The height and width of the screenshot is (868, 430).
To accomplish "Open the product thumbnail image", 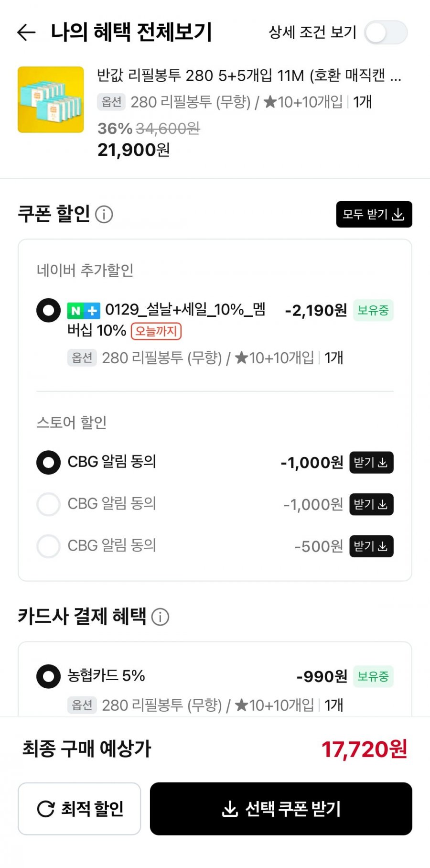I will (x=51, y=99).
